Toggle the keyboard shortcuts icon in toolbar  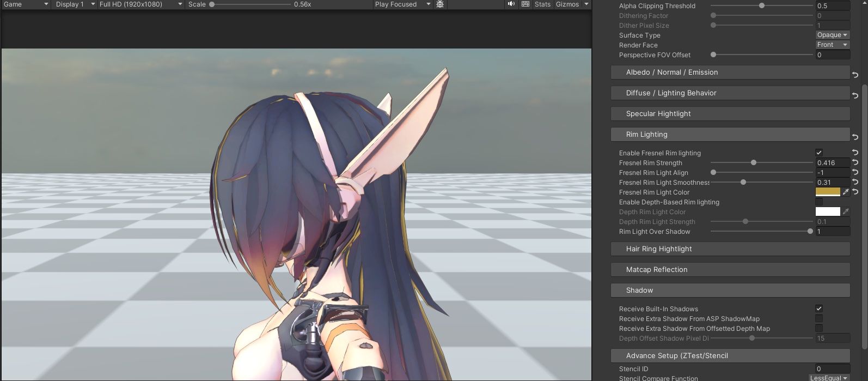point(525,4)
